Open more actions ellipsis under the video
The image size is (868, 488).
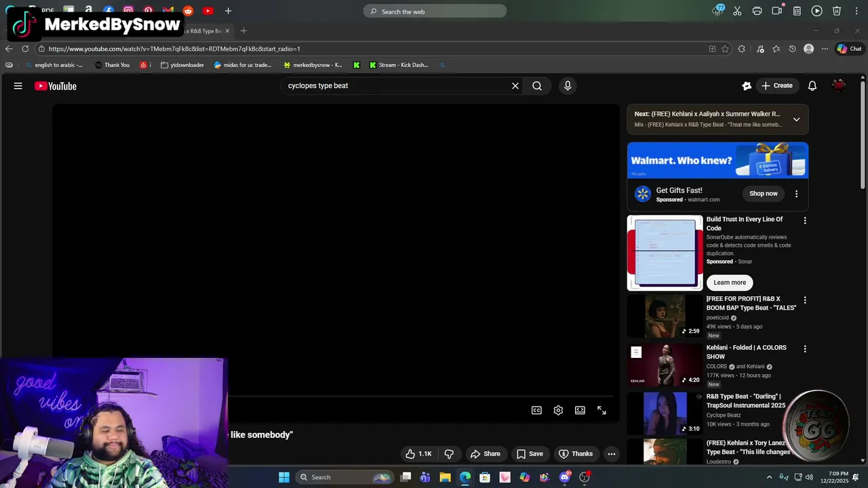point(612,454)
